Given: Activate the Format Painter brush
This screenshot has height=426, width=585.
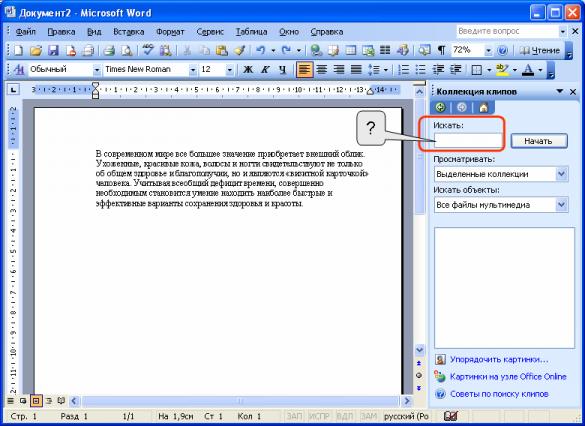Looking at the screenshot, I should (239, 50).
